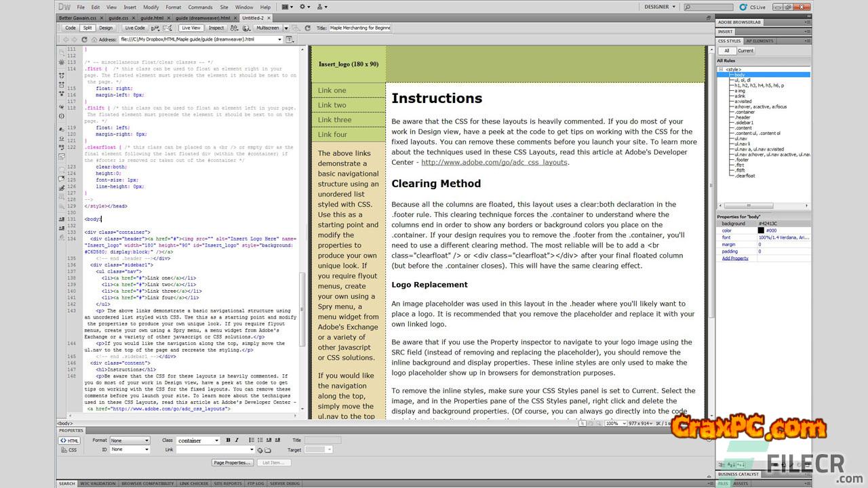Click the Add Property link

[x=735, y=258]
